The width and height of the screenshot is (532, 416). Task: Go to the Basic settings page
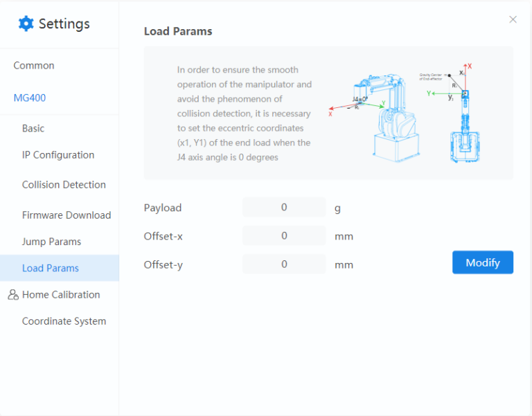tap(33, 129)
